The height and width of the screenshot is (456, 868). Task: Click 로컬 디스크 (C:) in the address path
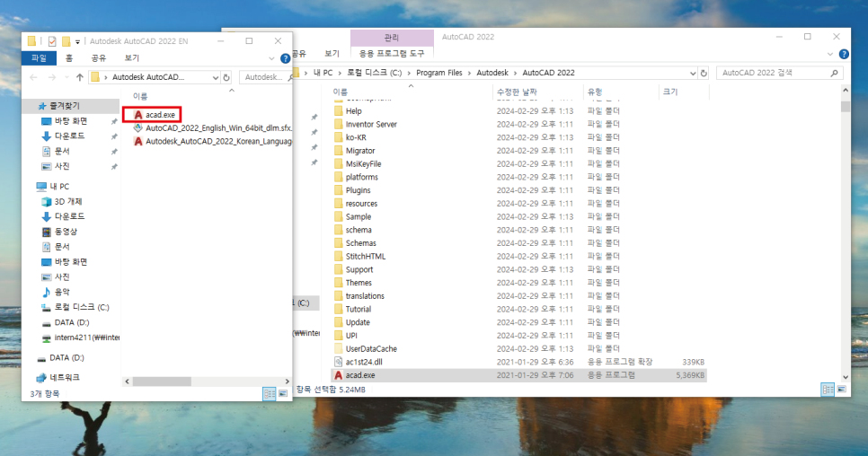click(x=374, y=73)
